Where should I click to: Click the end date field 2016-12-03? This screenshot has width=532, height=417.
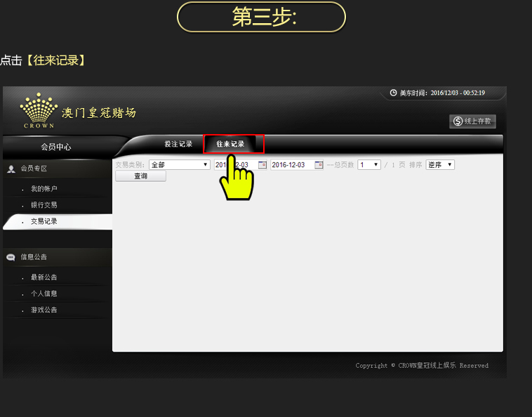[291, 165]
